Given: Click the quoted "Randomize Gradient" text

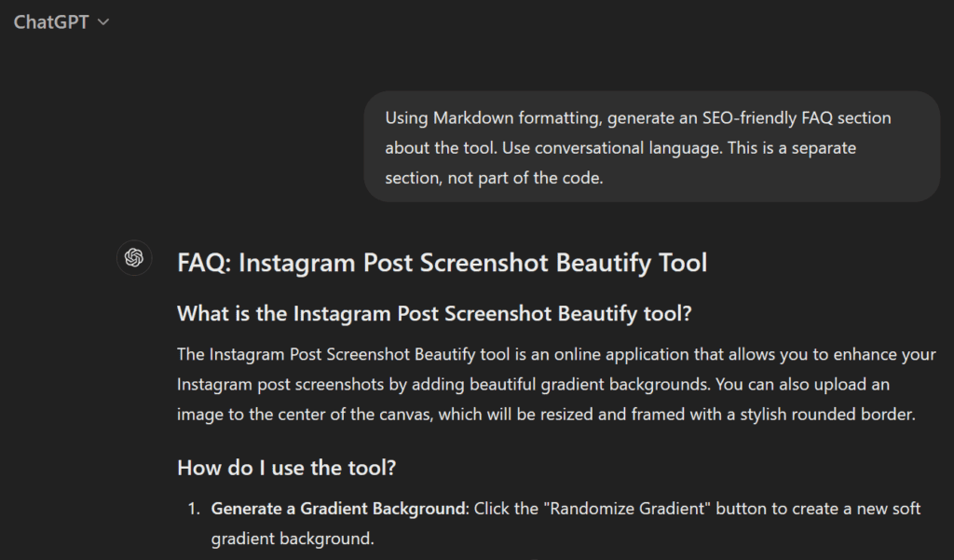Looking at the screenshot, I should pos(634,509).
